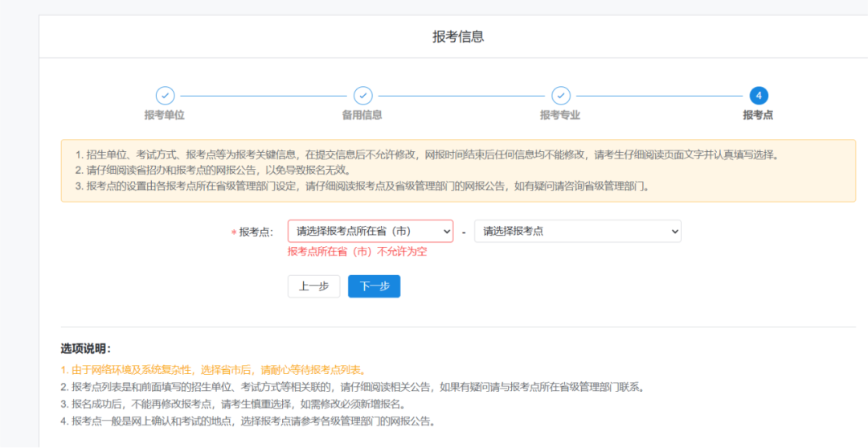This screenshot has height=448, width=868.
Task: Click the orange note about 网络环境及系统复杂性
Action: pos(213,370)
